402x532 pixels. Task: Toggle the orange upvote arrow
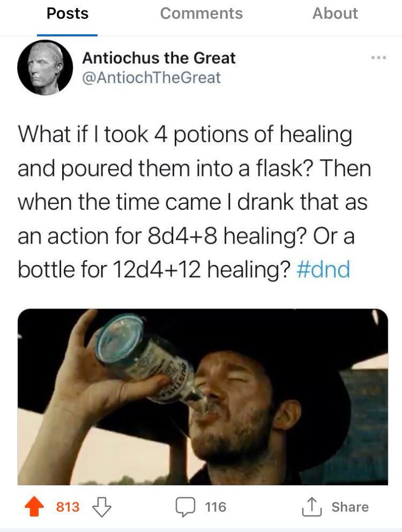[x=34, y=506]
